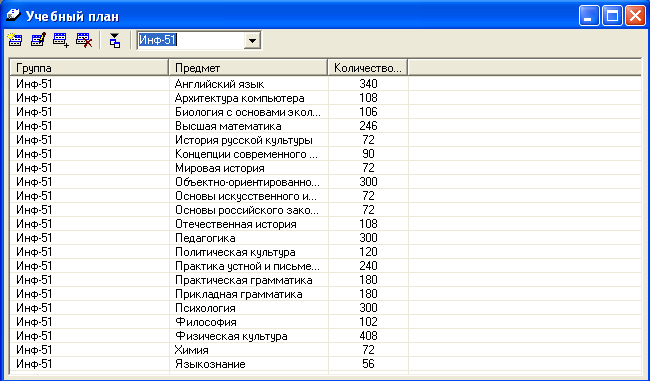Viewport: 650px width, 381px height.
Task: Click the add row icon with plus sign
Action: tap(61, 40)
